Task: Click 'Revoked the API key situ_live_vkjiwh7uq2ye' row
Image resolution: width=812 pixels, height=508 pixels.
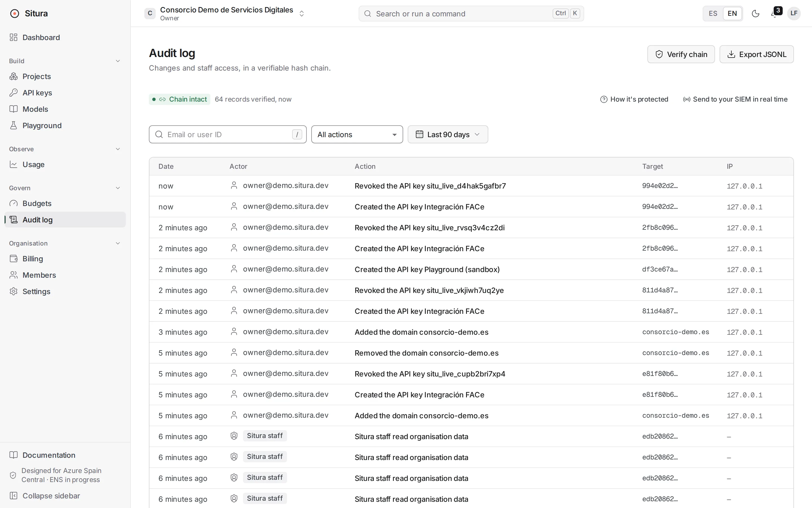Action: (471, 290)
